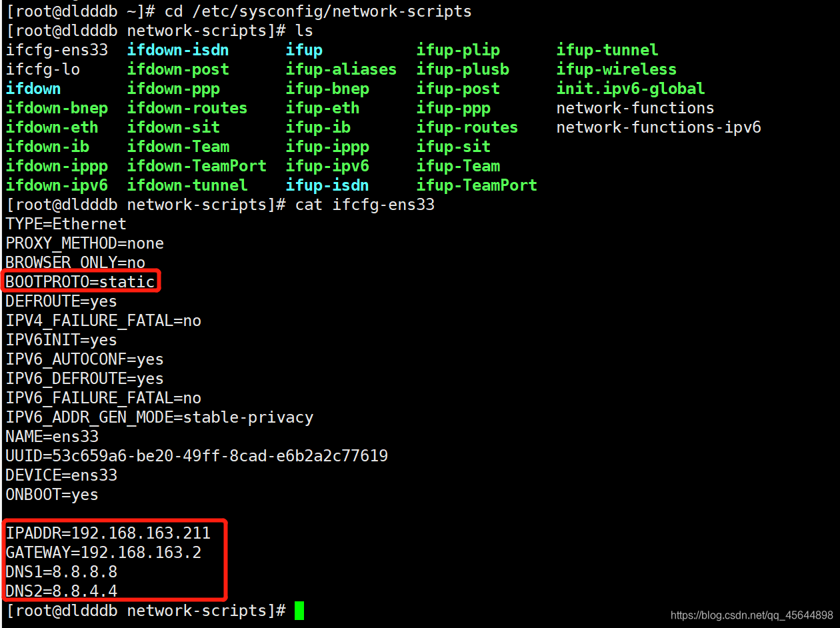Click the DNS2=8.8.4.4 line
This screenshot has width=840, height=628.
pyautogui.click(x=61, y=591)
